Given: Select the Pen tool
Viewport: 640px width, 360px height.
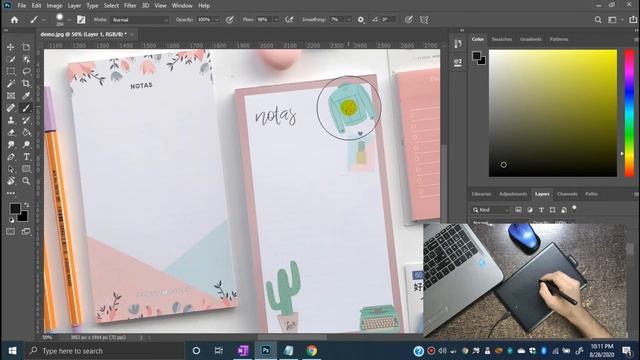Looking at the screenshot, I should [x=11, y=157].
